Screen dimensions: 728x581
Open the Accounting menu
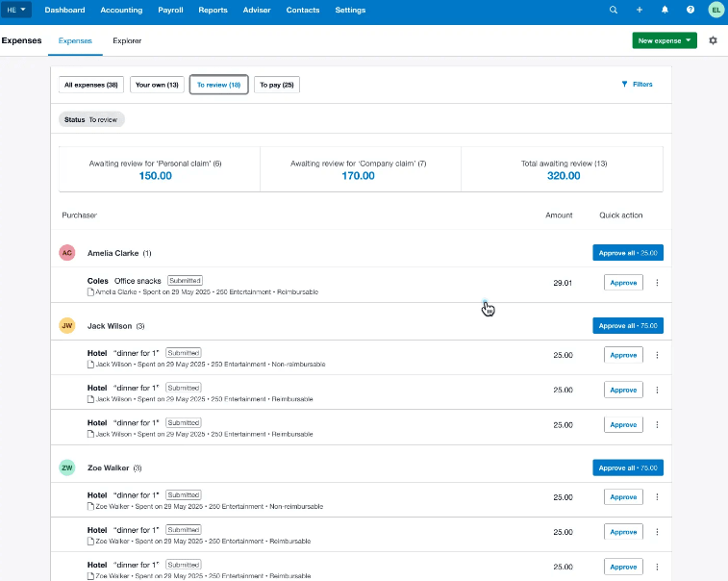click(121, 10)
